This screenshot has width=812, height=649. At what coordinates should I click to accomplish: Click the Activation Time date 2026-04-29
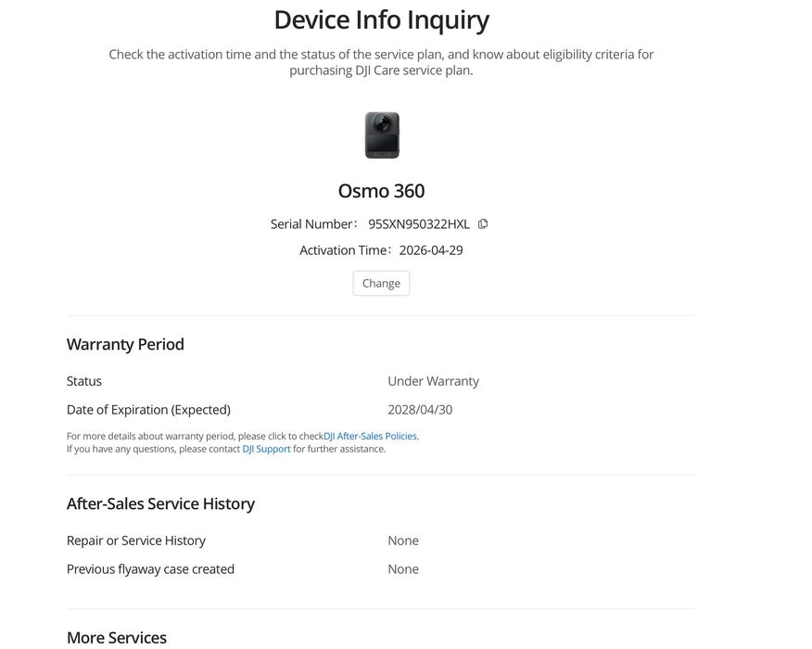pyautogui.click(x=431, y=250)
